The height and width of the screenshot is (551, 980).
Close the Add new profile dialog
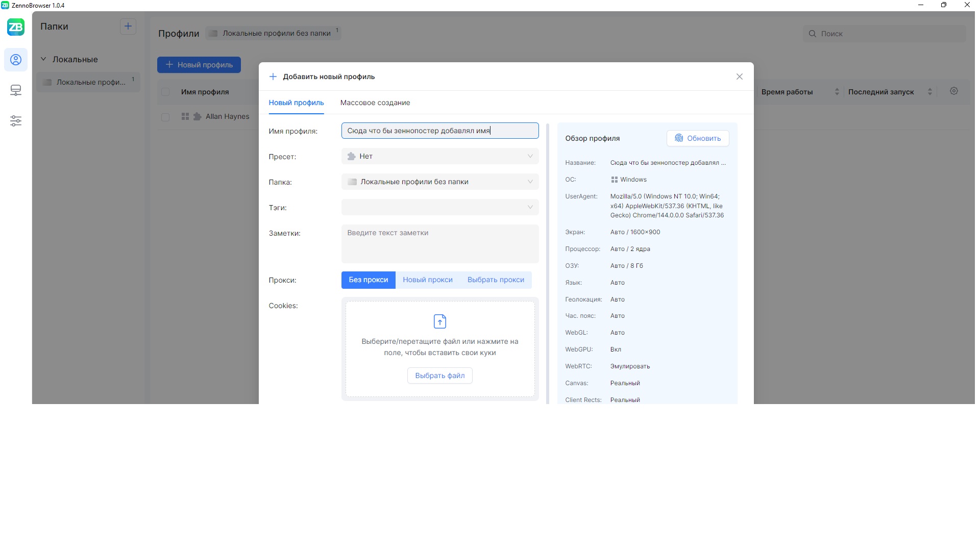(x=739, y=77)
